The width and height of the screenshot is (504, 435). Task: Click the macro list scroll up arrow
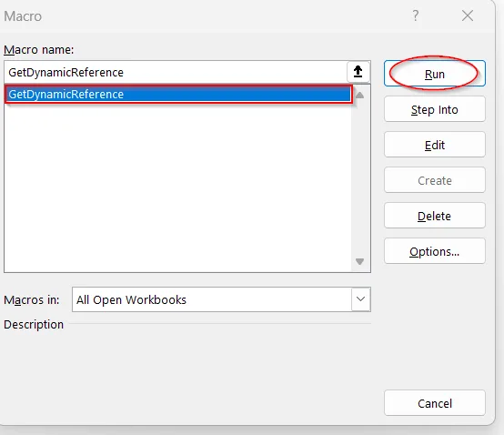coord(360,96)
